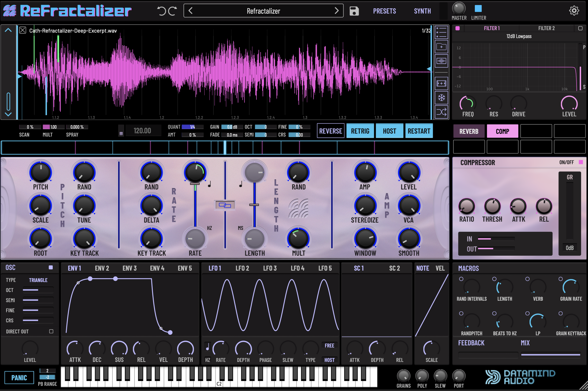Select LFO FREE mode
Screen dimensions: 588x391
[x=329, y=345]
